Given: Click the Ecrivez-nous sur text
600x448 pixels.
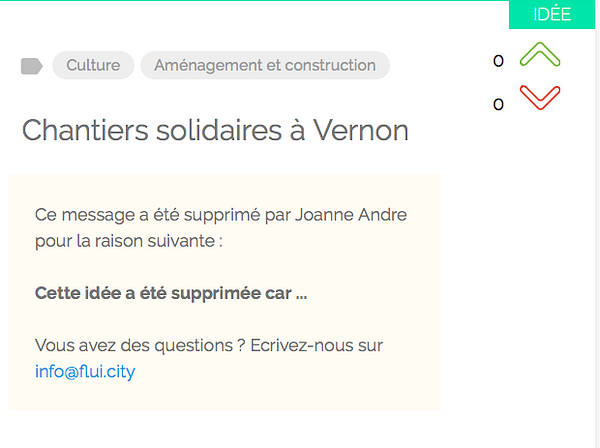Looking at the screenshot, I should pos(316,345).
